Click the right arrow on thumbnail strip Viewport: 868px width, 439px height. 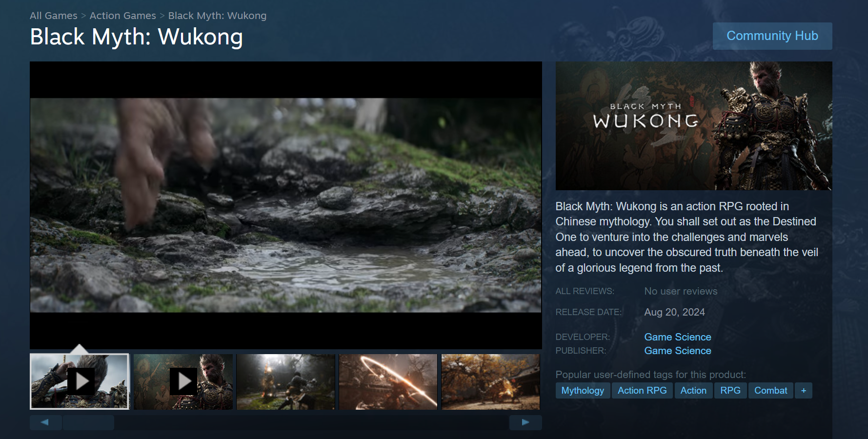(x=525, y=422)
